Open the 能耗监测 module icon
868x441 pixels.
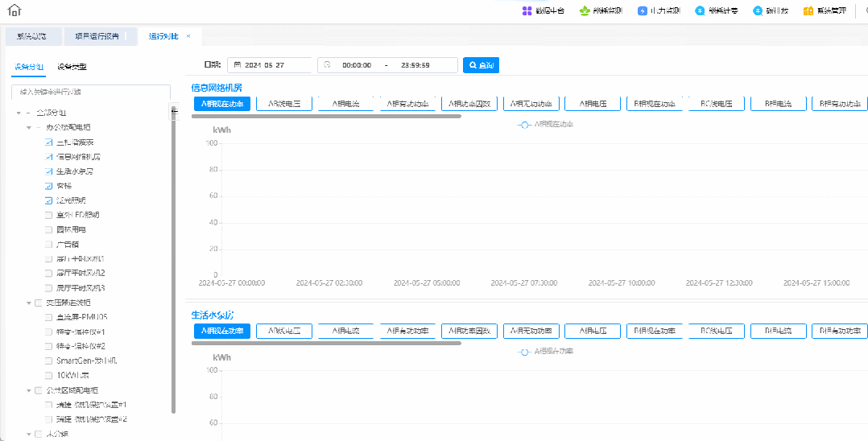click(x=584, y=11)
